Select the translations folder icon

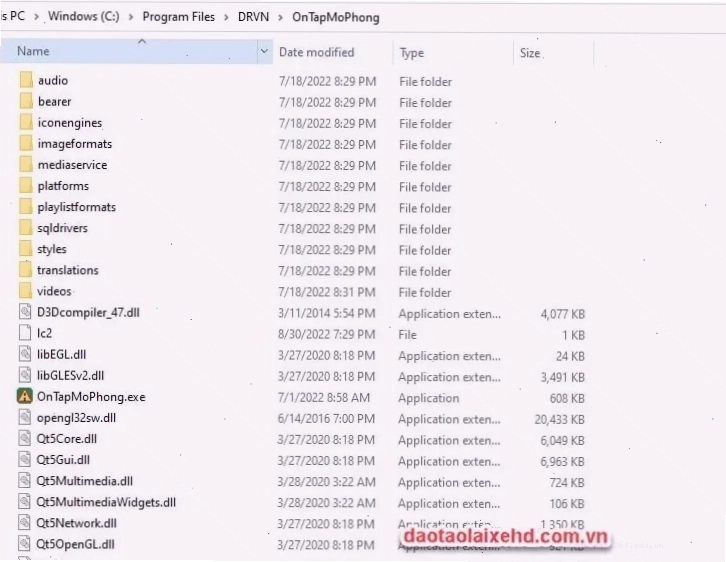click(26, 270)
